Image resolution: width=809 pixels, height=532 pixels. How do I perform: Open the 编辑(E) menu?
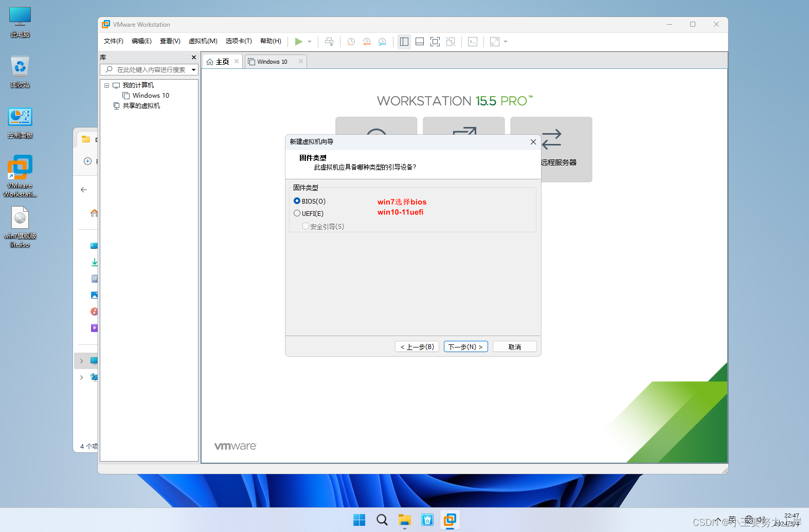point(141,41)
